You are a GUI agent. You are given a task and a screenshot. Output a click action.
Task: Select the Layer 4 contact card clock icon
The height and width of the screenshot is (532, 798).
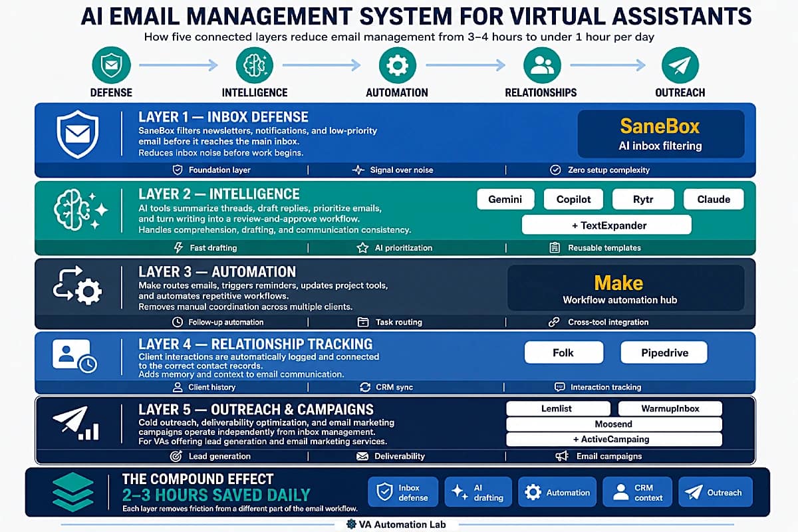(74, 356)
